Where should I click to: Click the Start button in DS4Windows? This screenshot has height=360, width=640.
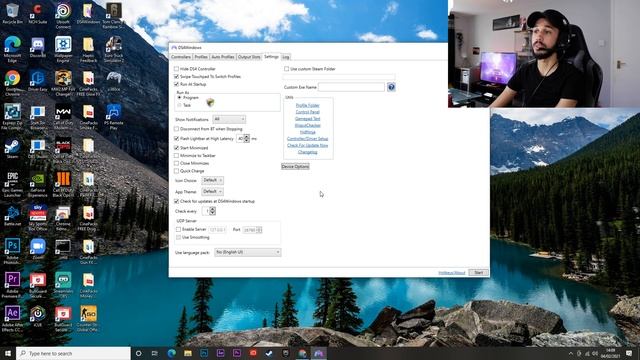click(478, 272)
